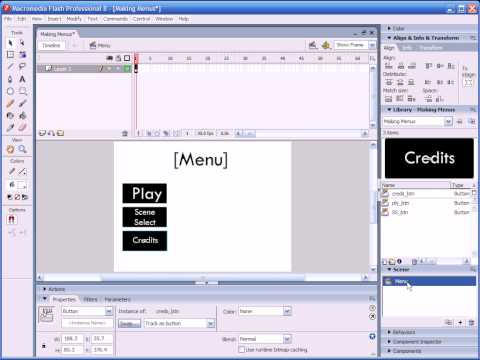
Task: Toggle the Snap to Objects magnet option
Action: coord(11,220)
